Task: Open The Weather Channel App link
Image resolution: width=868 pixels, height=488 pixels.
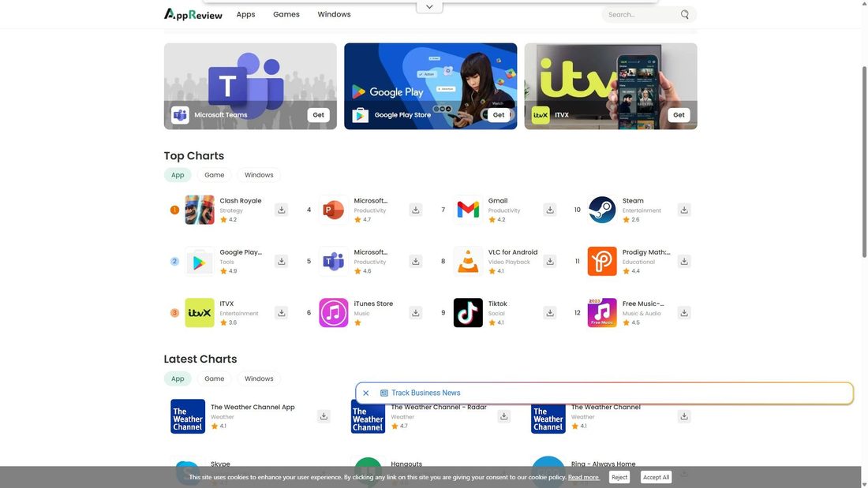Action: (253, 408)
